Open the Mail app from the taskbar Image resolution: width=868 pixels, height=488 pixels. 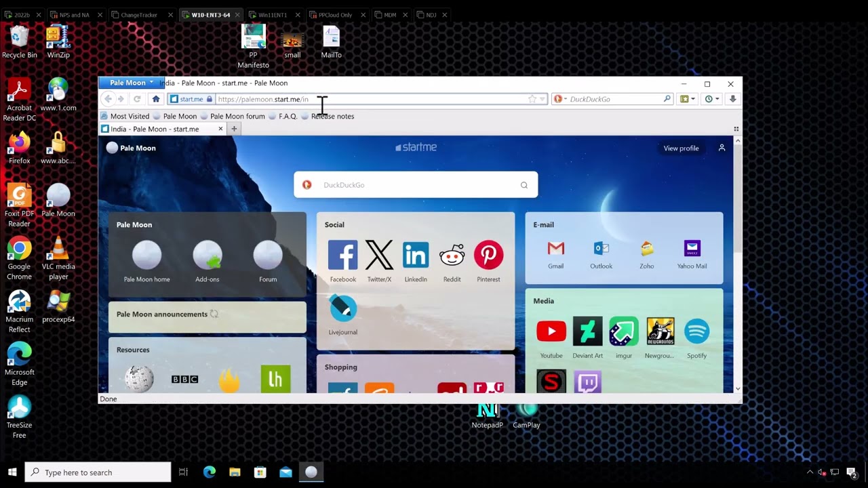point(285,472)
